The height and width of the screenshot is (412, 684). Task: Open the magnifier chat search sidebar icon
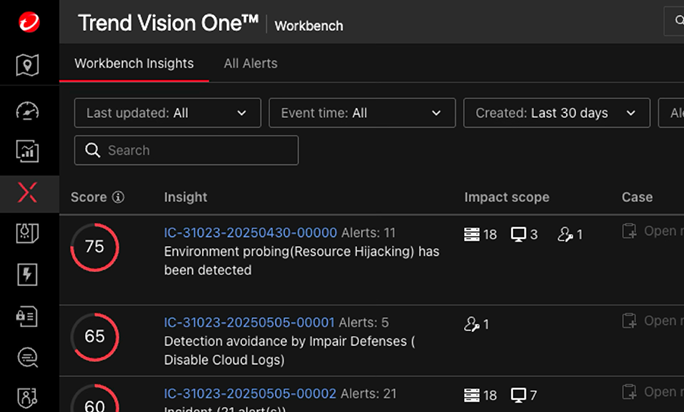click(x=28, y=356)
